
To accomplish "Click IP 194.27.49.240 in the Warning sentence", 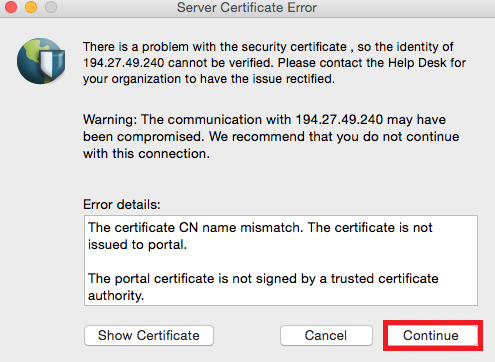I will click(339, 119).
